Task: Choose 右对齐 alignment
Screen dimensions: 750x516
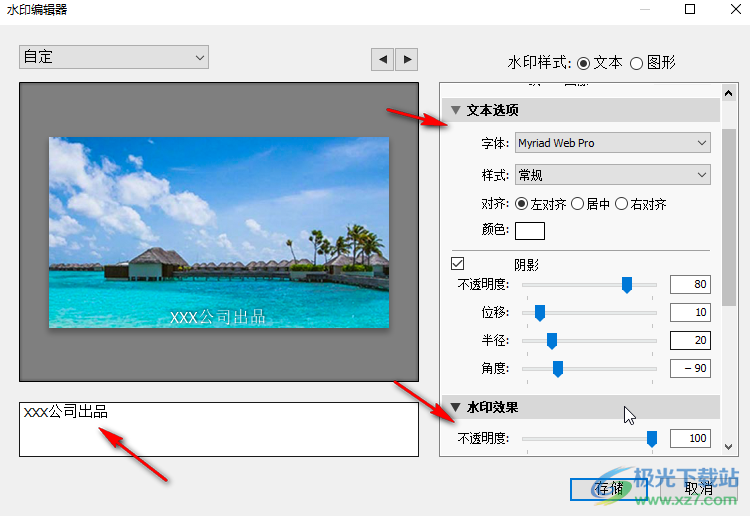Action: click(621, 204)
